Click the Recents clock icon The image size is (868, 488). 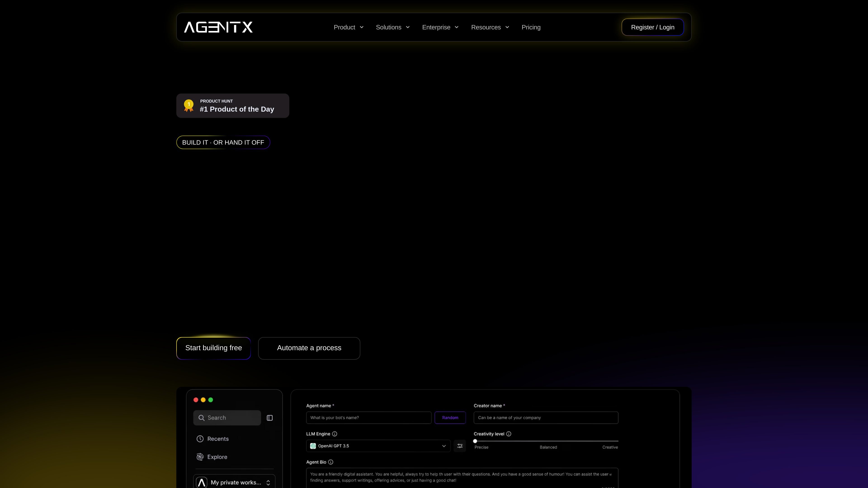pyautogui.click(x=200, y=439)
